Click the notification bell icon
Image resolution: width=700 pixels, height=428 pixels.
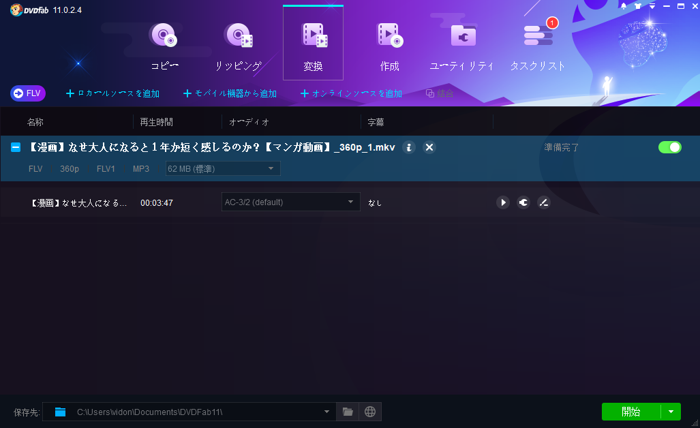pyautogui.click(x=624, y=6)
